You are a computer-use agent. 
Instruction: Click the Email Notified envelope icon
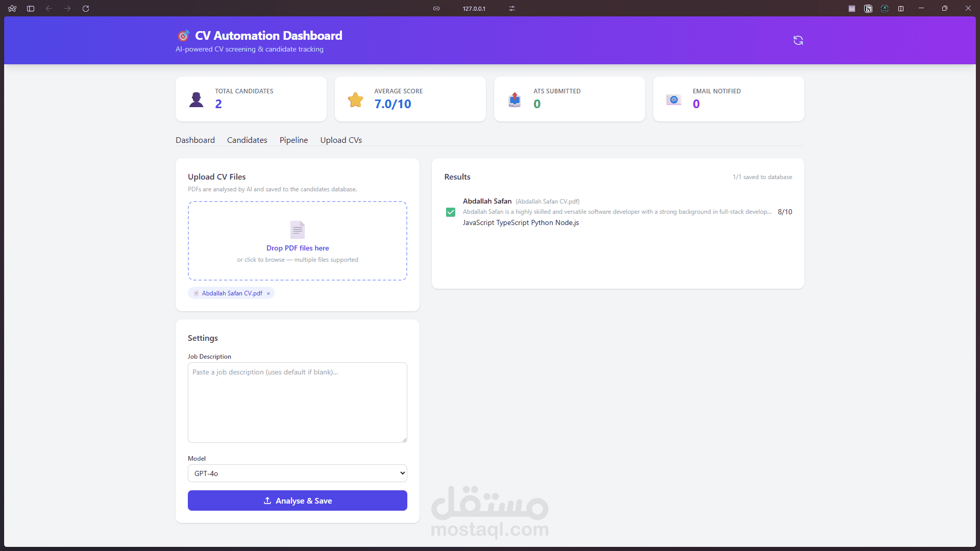tap(674, 99)
